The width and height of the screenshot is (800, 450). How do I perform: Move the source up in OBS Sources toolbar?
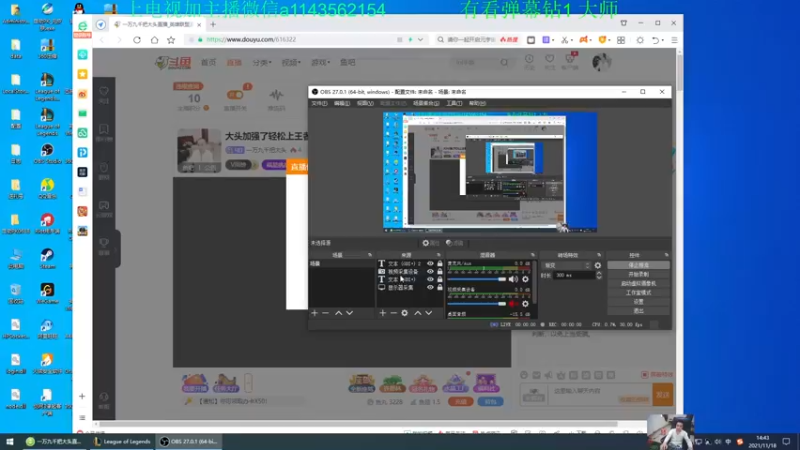417,313
